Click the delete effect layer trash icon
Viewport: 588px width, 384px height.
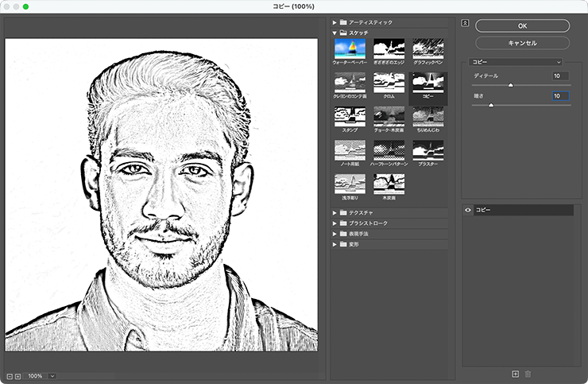527,373
